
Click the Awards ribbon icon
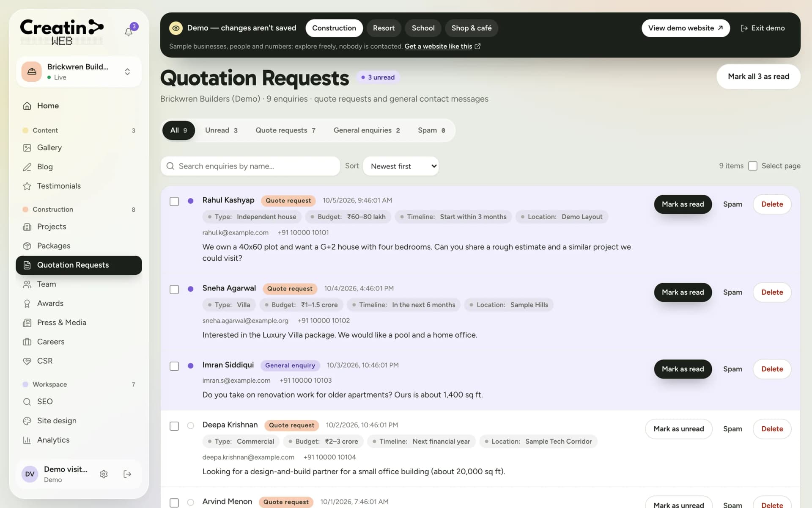pos(27,304)
